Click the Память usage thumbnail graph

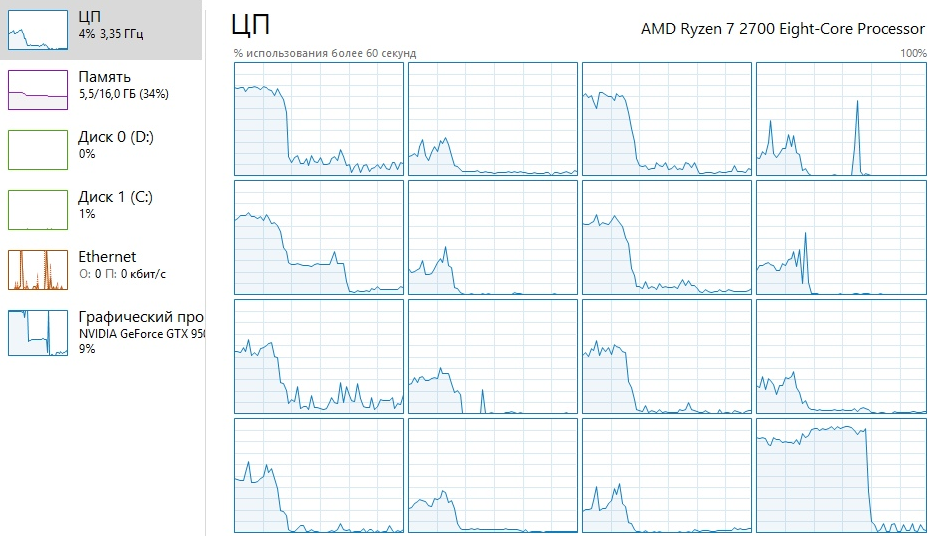tap(38, 90)
